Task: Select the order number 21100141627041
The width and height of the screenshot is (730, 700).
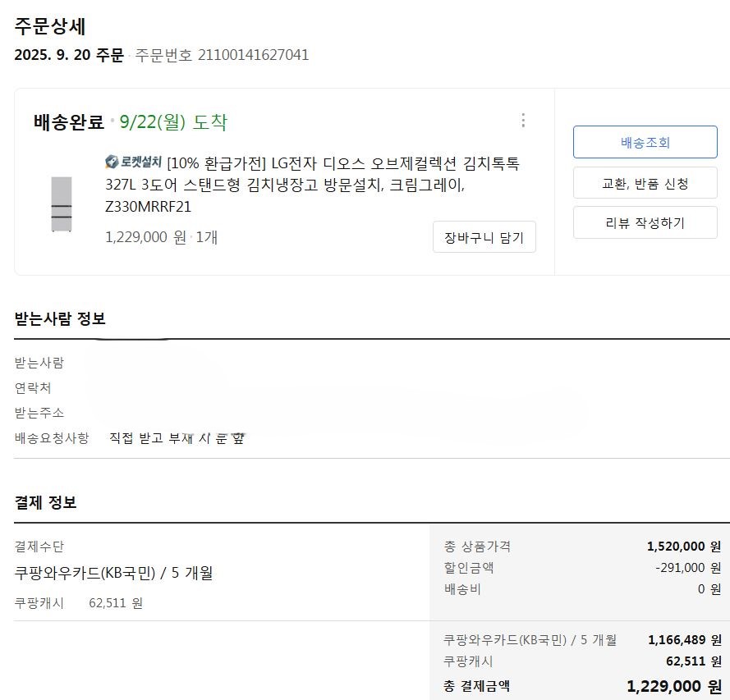Action: [x=253, y=55]
